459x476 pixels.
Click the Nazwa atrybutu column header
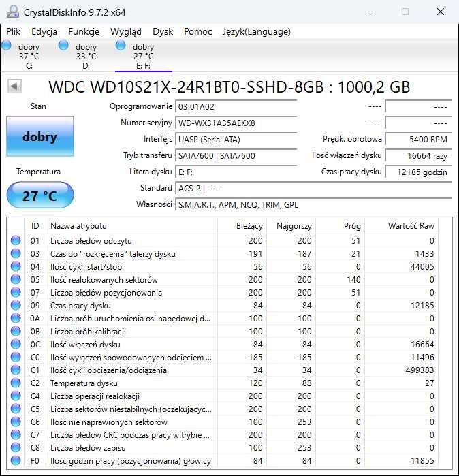tap(131, 226)
